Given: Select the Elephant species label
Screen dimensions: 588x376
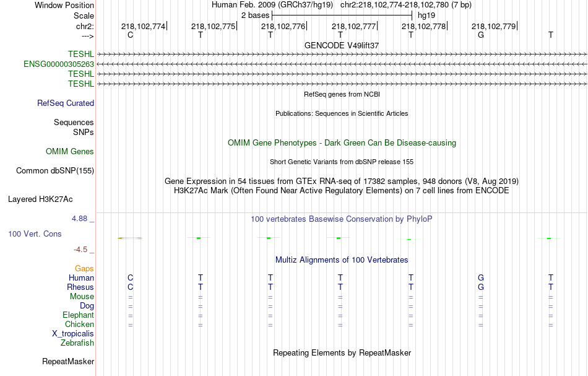Looking at the screenshot, I should [78, 315].
